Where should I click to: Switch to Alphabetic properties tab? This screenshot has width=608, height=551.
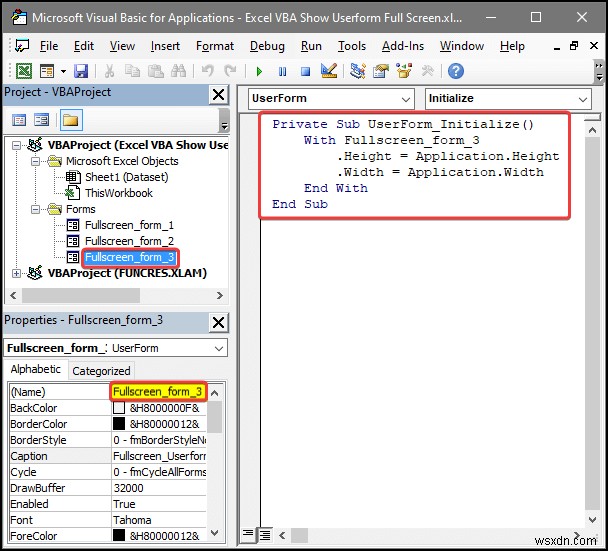[x=36, y=369]
